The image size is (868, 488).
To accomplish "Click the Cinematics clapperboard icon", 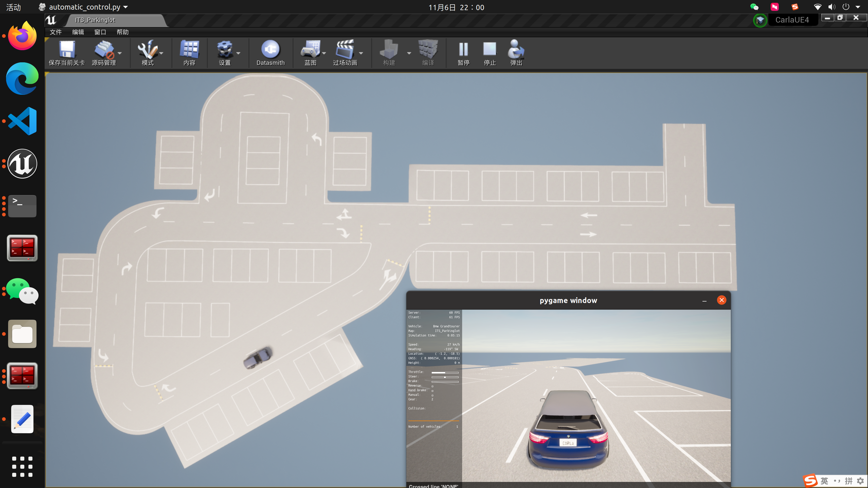I will tap(344, 49).
